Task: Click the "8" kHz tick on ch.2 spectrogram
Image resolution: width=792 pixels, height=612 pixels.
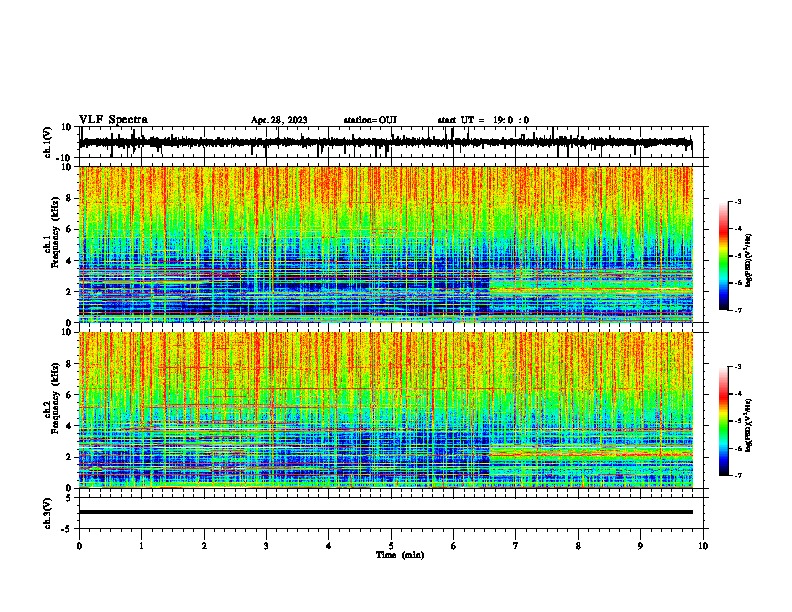Action: 69,363
